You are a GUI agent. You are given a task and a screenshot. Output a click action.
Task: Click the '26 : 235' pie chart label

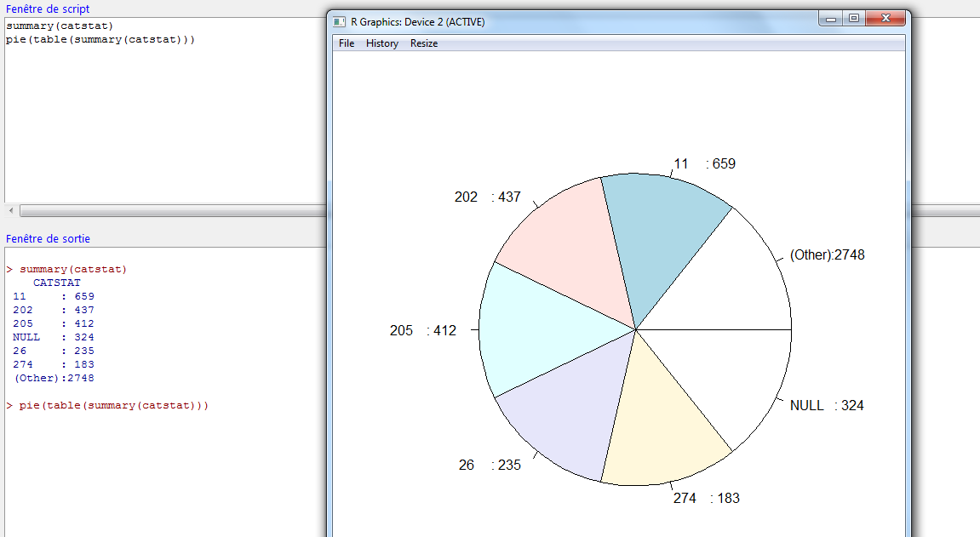[490, 466]
